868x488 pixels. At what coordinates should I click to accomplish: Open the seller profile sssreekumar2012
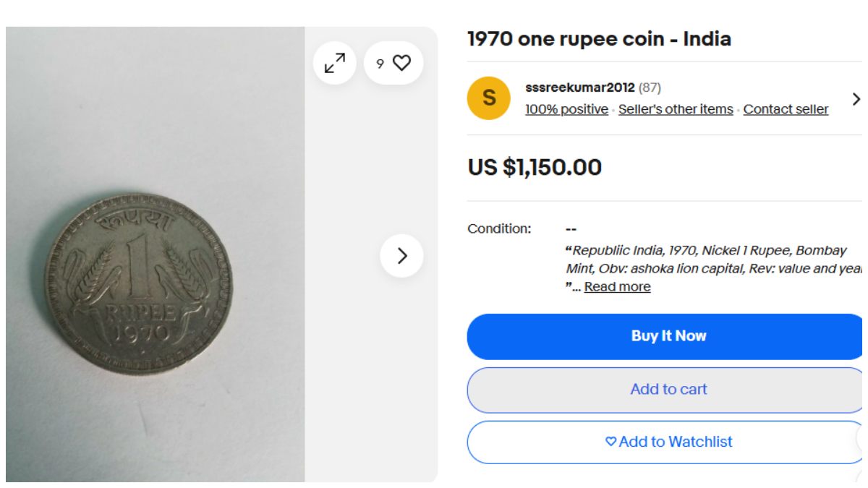coord(579,87)
